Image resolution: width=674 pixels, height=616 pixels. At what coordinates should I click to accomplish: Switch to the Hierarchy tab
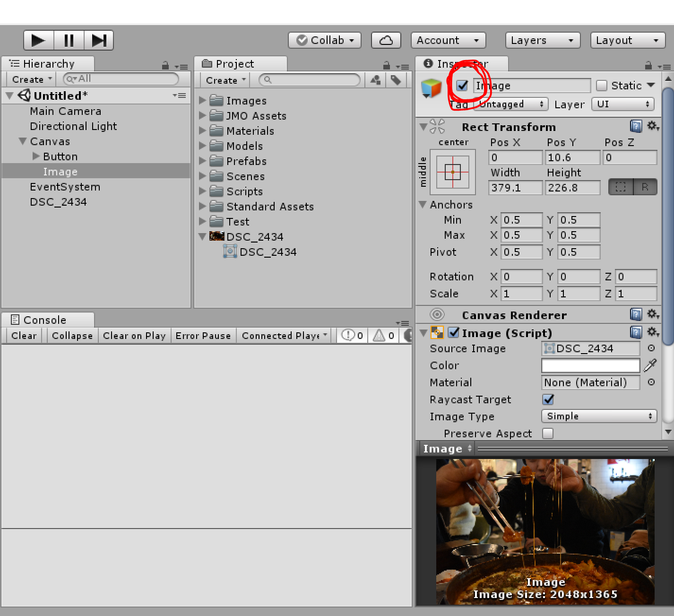click(48, 64)
